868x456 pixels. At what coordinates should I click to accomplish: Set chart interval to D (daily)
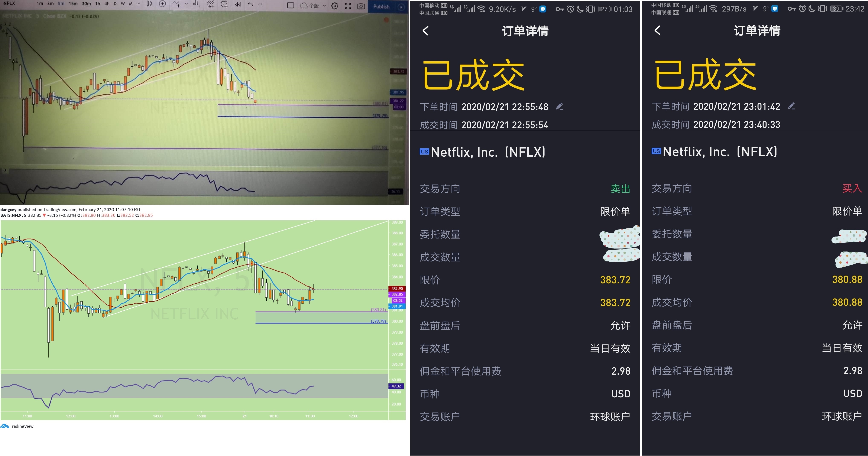click(x=115, y=4)
